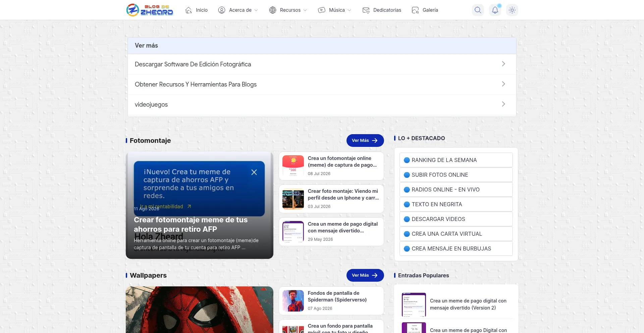Open thumbnail of Iphone y carro post
This screenshot has width=644, height=333.
(x=293, y=199)
